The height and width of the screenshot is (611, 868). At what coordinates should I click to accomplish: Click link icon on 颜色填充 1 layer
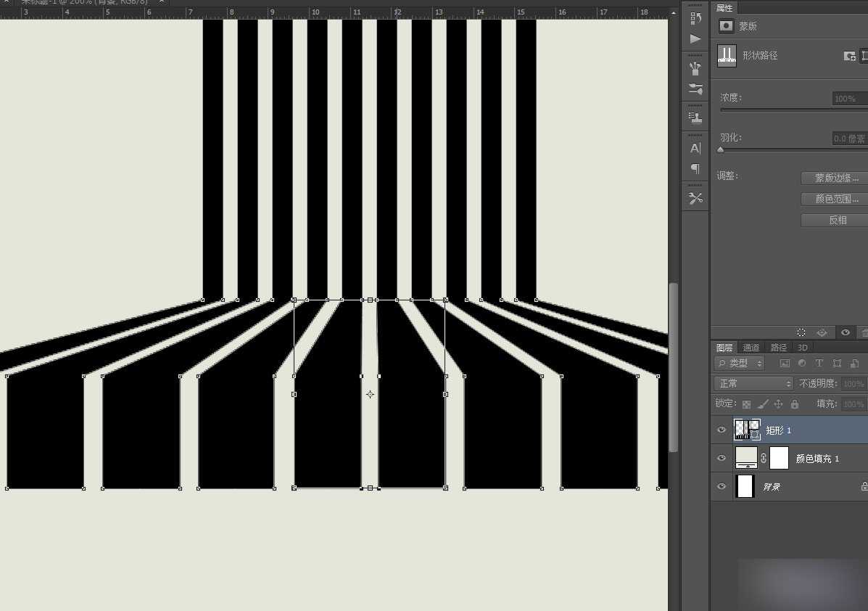coord(764,458)
